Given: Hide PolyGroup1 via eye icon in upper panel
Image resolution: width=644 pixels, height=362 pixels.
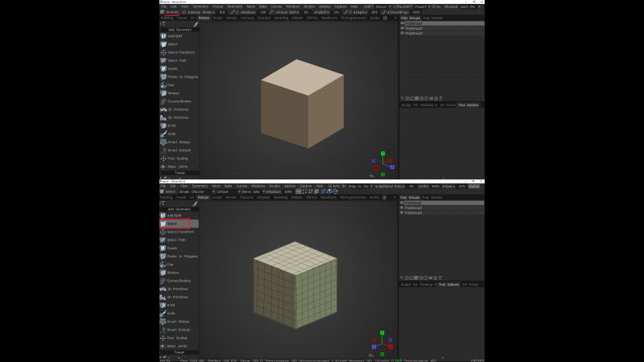Looking at the screenshot, I should [402, 23].
